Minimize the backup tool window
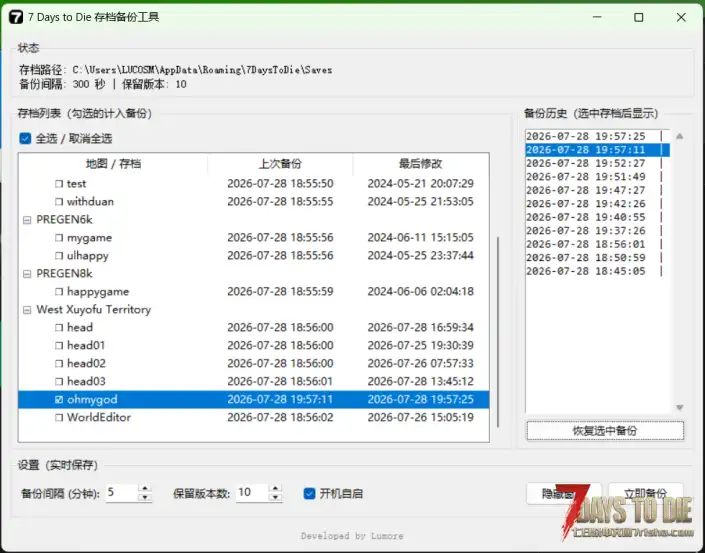The width and height of the screenshot is (705, 553). 597,17
